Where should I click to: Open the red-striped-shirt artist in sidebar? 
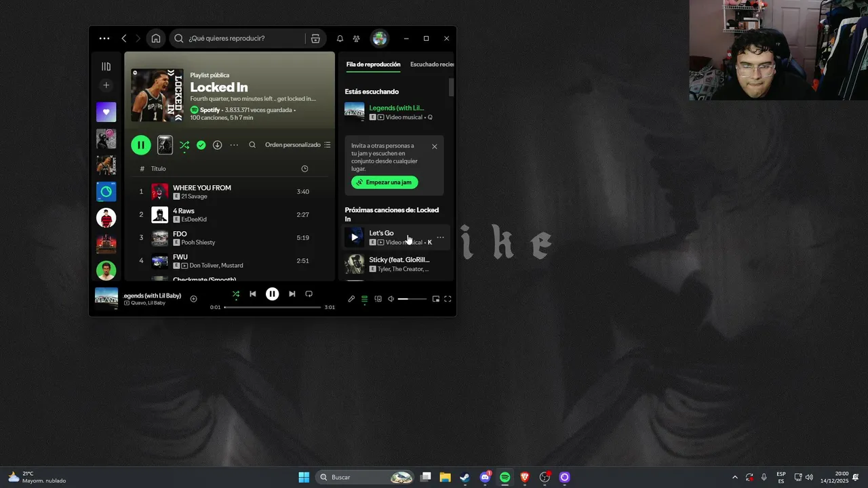coord(106,218)
